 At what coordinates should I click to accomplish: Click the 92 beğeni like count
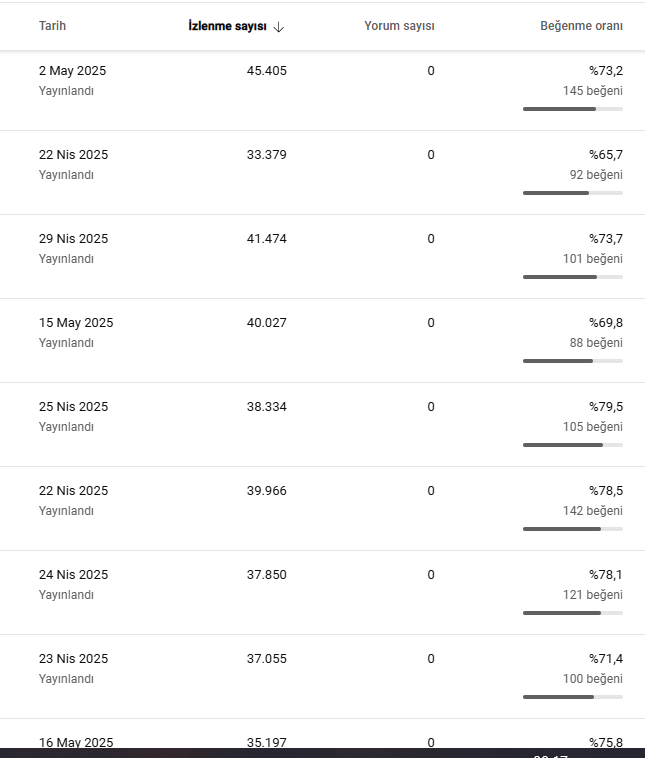point(596,175)
